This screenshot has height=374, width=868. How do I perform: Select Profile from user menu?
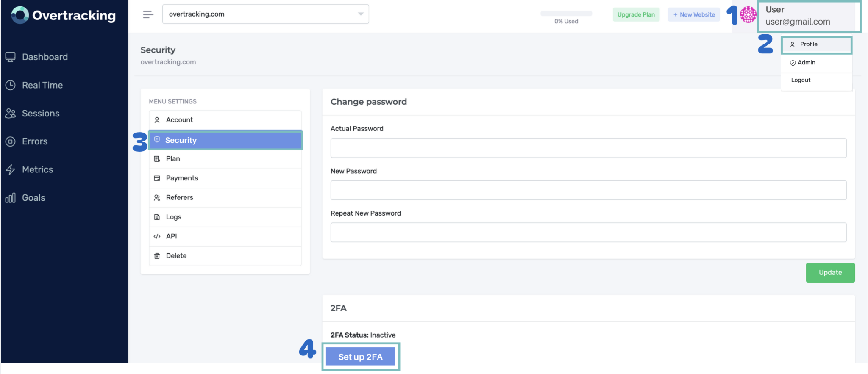click(816, 44)
